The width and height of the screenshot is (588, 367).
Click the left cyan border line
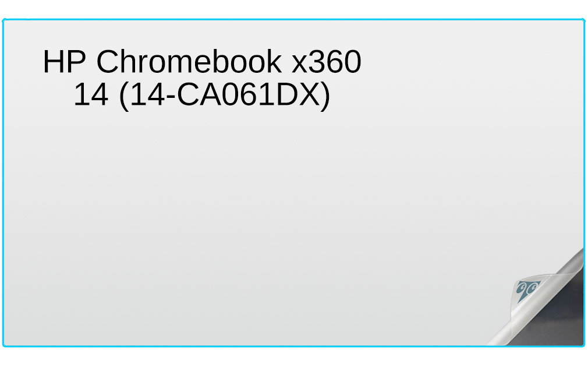3,183
